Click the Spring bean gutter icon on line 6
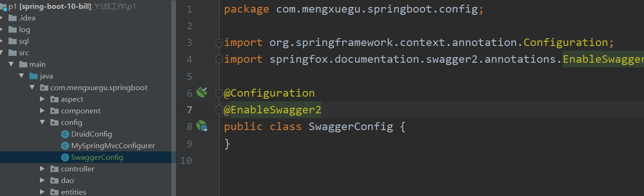This screenshot has height=196, width=644. tap(201, 92)
